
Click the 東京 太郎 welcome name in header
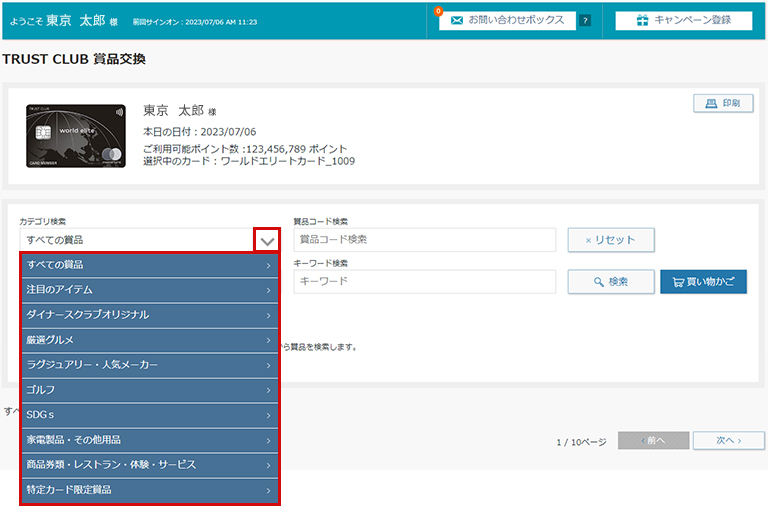click(x=76, y=21)
